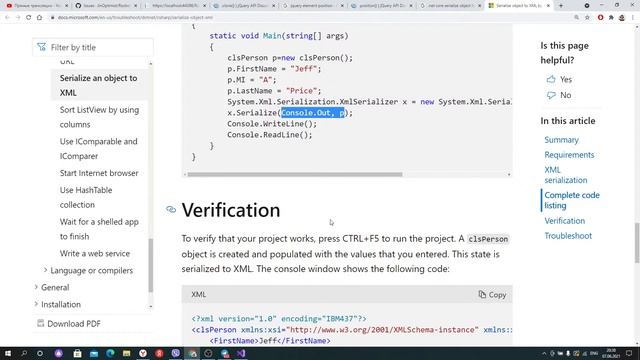Bookmark this page with star icon

[587, 18]
